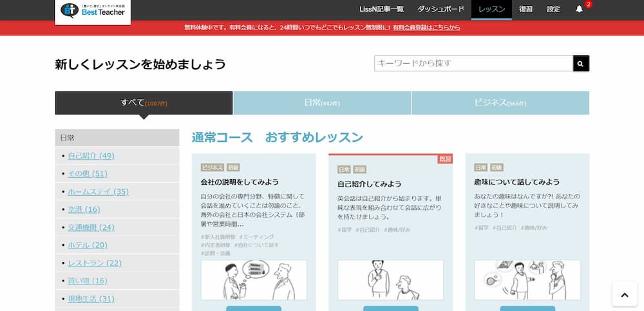Click the #新入社員研修 hashtag

(218, 237)
